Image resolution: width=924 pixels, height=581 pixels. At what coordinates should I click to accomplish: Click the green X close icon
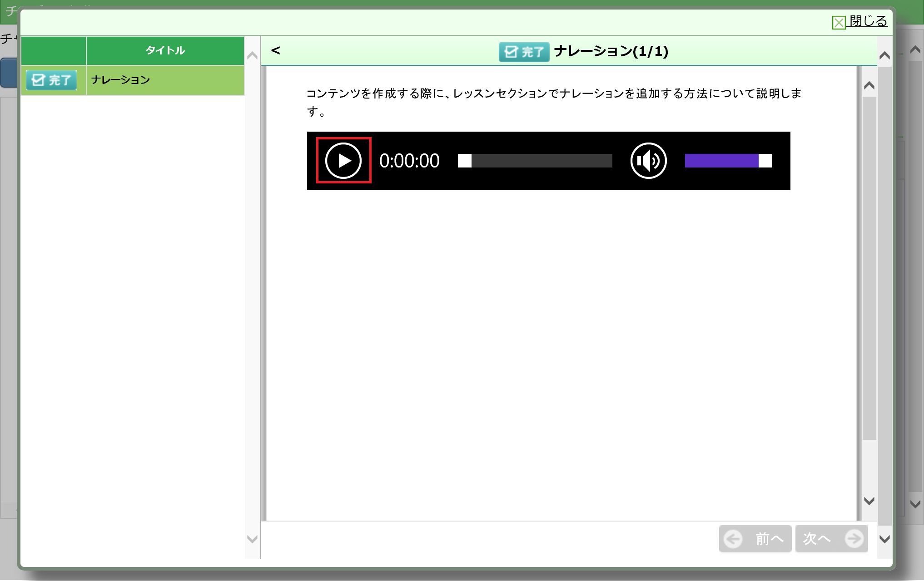coord(839,22)
